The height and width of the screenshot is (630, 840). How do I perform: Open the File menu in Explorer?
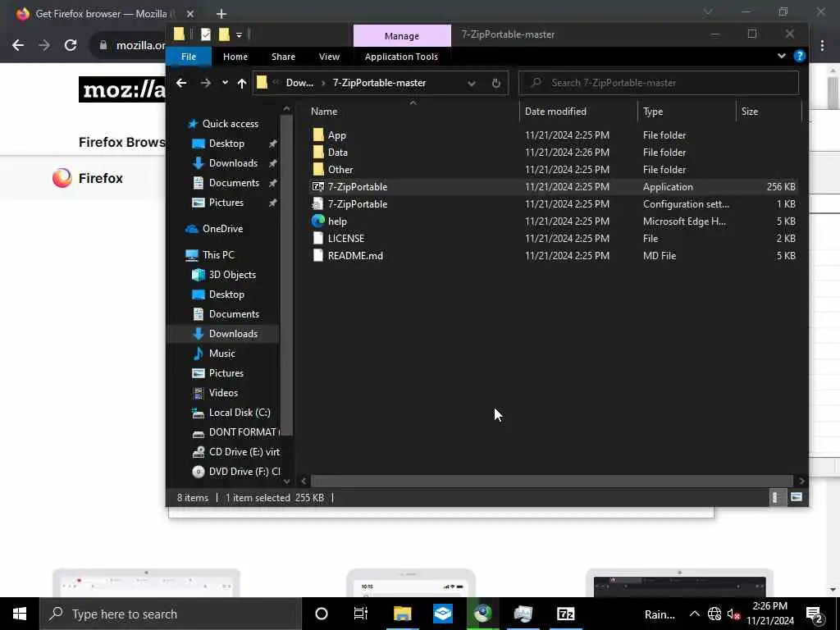189,57
